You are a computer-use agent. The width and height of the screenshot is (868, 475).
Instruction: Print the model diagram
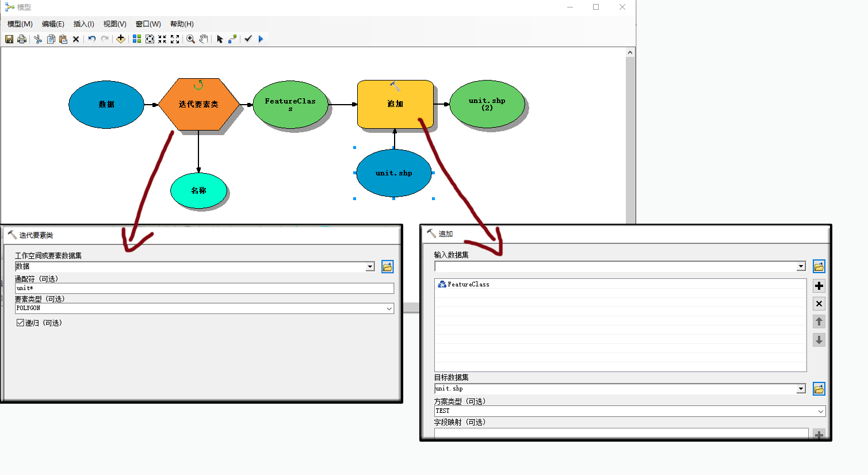(22, 39)
